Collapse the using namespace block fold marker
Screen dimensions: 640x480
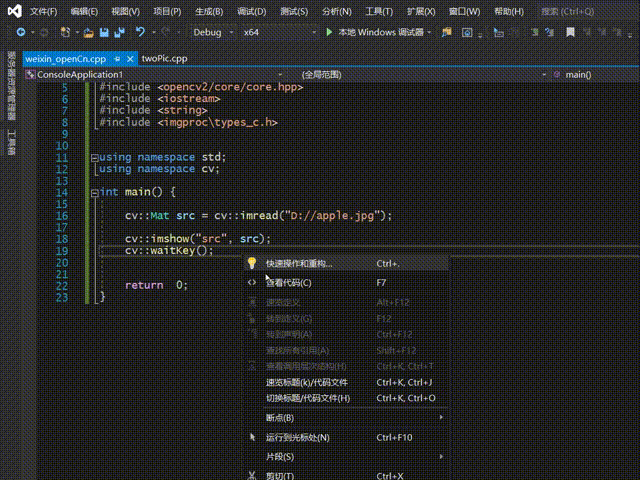click(x=93, y=157)
